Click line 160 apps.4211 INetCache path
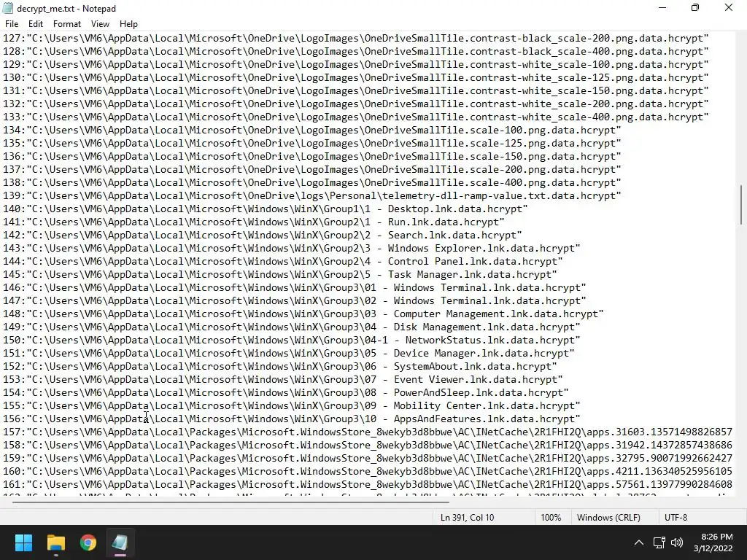The height and width of the screenshot is (560, 747). [368, 472]
